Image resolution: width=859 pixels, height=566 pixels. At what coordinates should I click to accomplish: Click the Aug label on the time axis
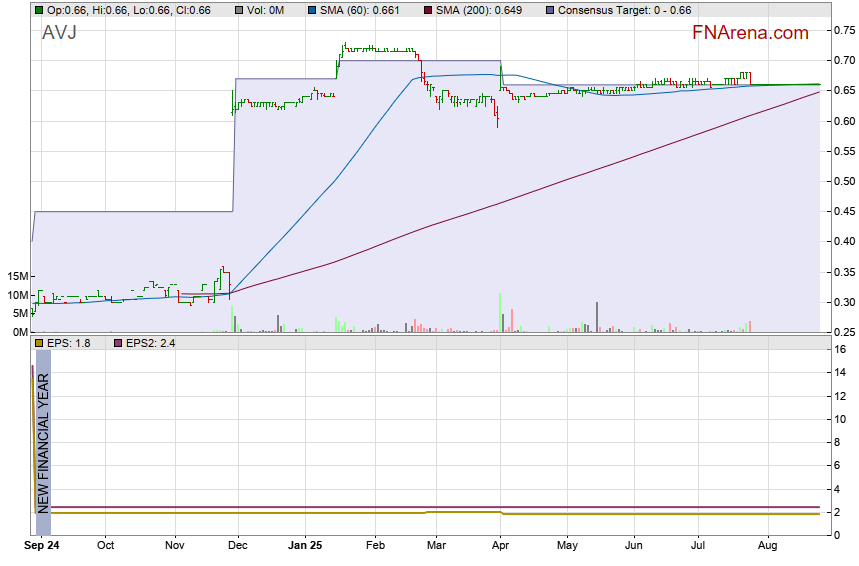click(x=768, y=546)
